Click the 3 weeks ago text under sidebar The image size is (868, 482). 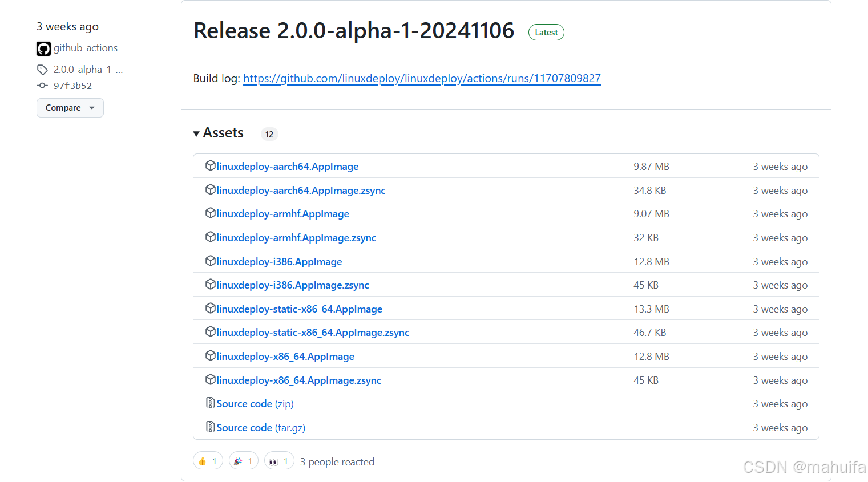point(67,27)
